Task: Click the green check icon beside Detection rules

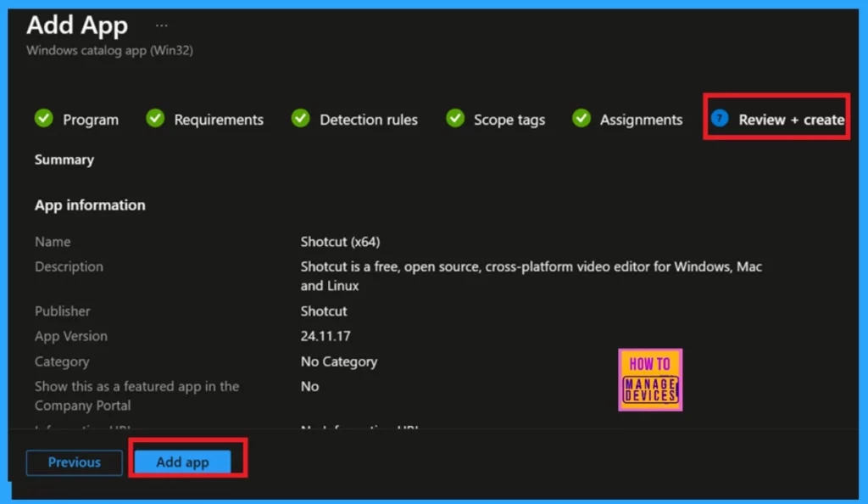Action: (301, 118)
